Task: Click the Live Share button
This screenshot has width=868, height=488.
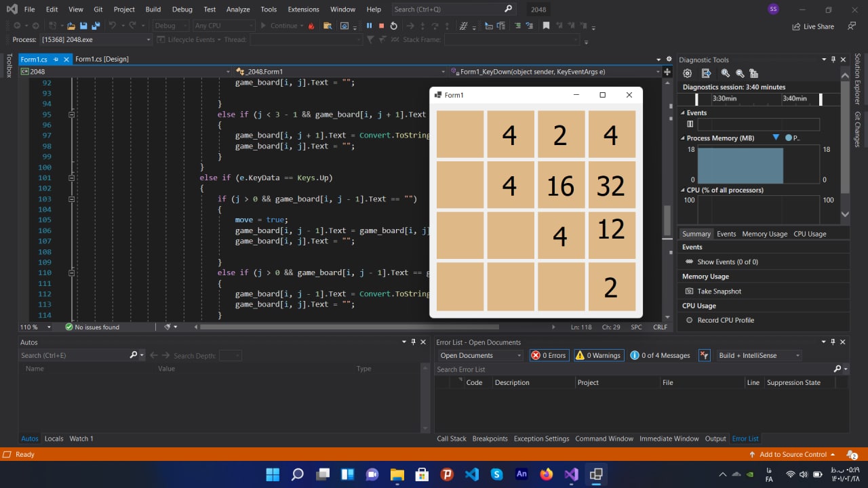Action: pyautogui.click(x=813, y=26)
